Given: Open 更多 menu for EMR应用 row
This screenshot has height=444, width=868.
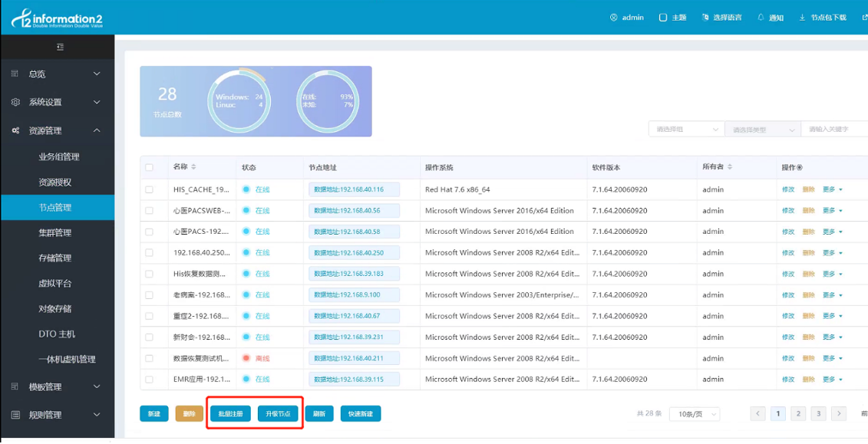Looking at the screenshot, I should (x=832, y=380).
